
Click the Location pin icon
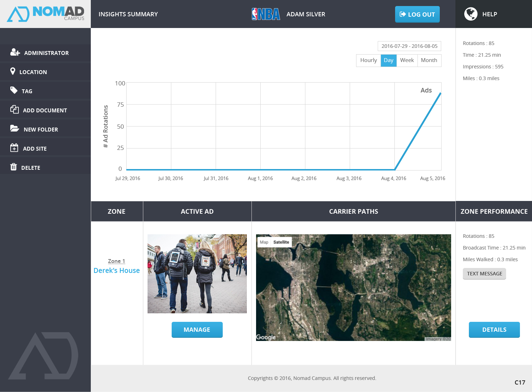point(13,72)
